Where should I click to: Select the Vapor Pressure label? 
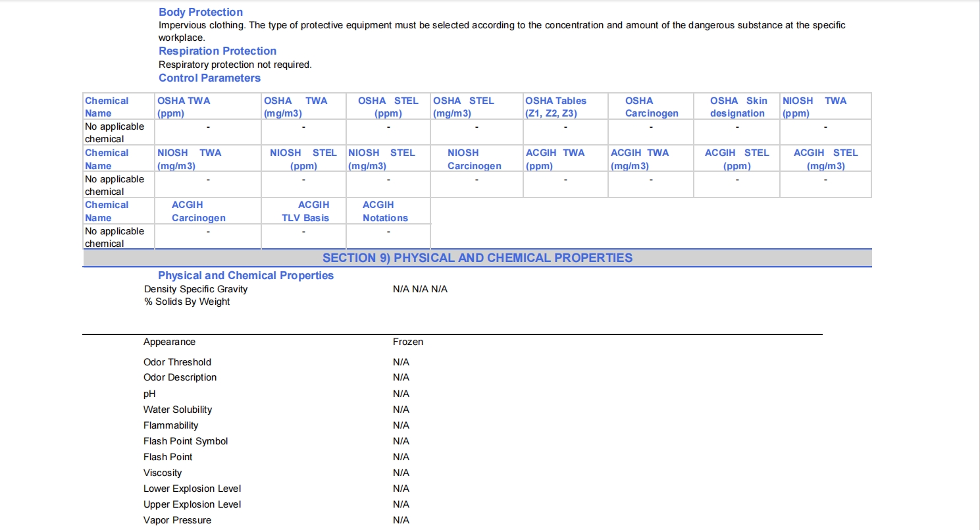pos(177,520)
